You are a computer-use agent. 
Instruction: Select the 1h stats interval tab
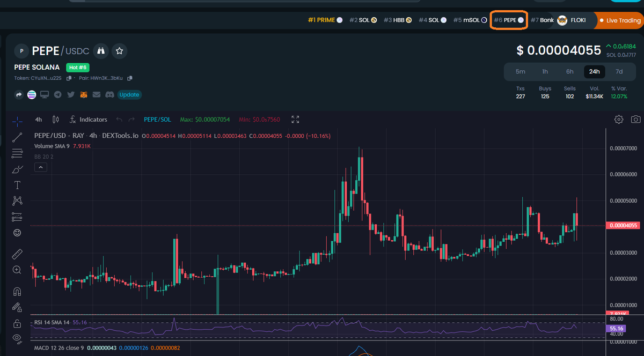pyautogui.click(x=545, y=71)
